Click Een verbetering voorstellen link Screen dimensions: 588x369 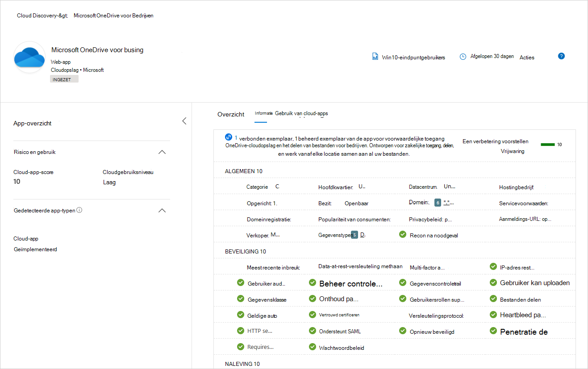tap(496, 141)
